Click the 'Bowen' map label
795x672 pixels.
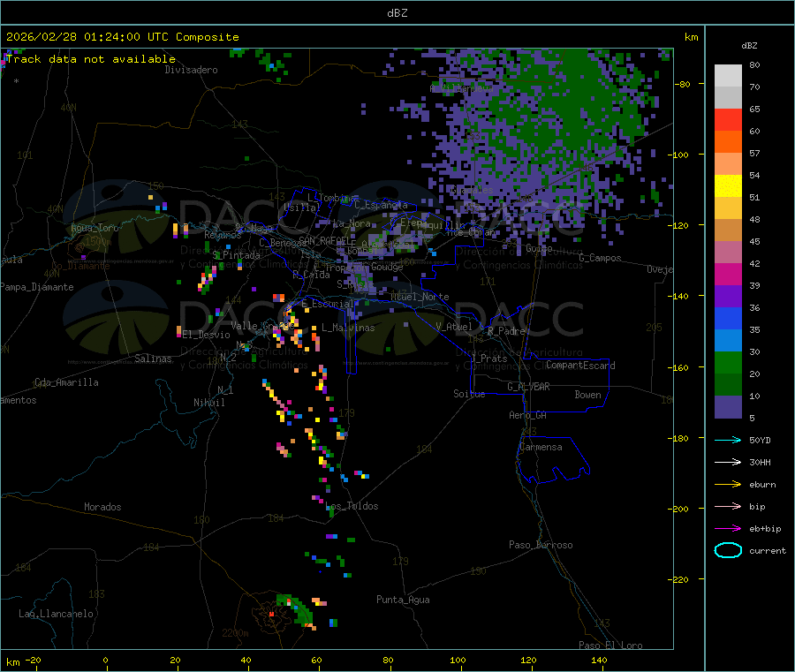click(x=587, y=395)
